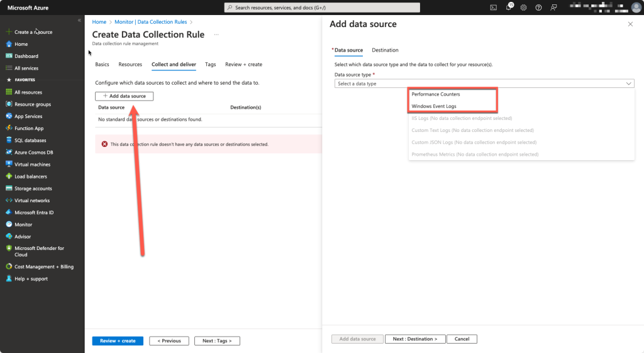
Task: Open more options ellipsis beside page title
Action: 216,35
